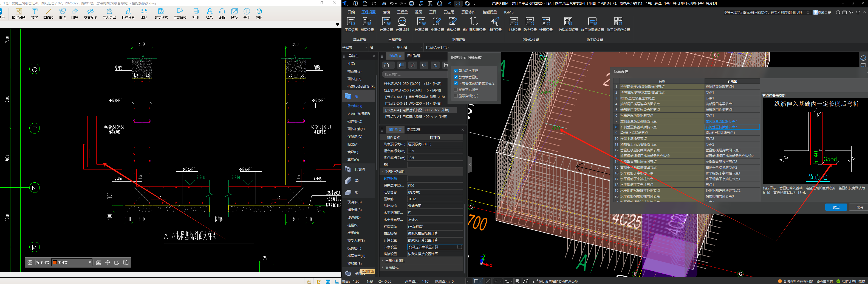Open 工程信息 in GTJ ribbon

pyautogui.click(x=351, y=24)
